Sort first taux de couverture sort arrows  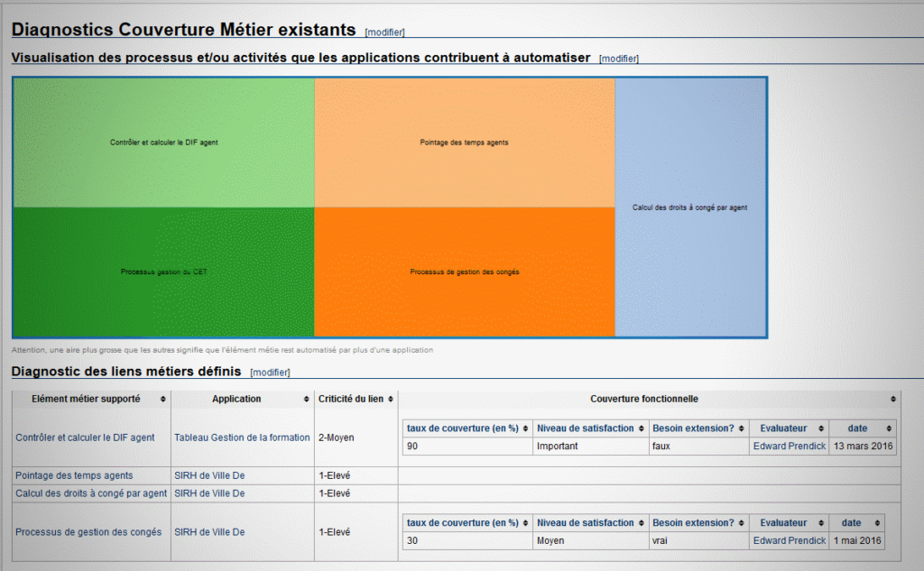[x=525, y=428]
